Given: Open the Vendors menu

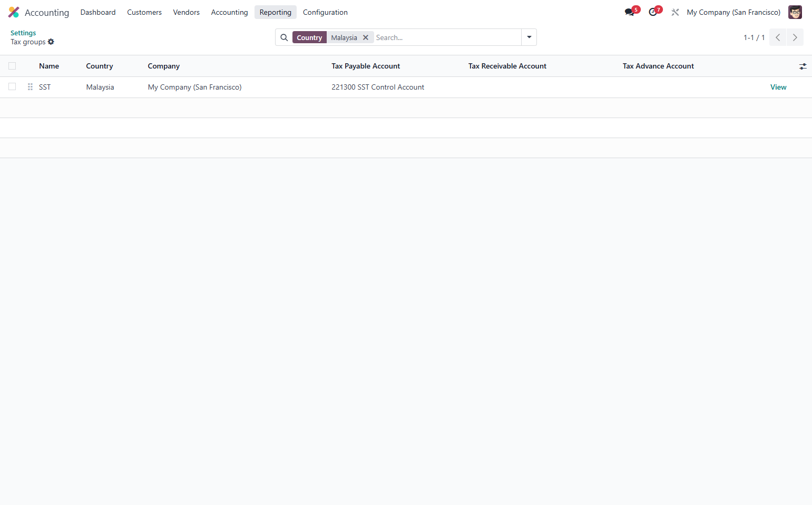Looking at the screenshot, I should point(187,12).
